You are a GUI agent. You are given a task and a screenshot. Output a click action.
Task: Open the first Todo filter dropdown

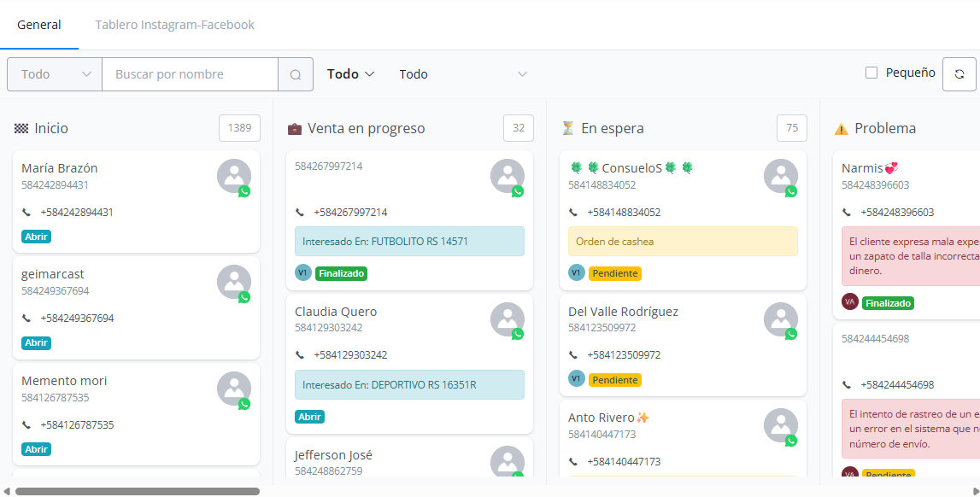click(x=55, y=74)
